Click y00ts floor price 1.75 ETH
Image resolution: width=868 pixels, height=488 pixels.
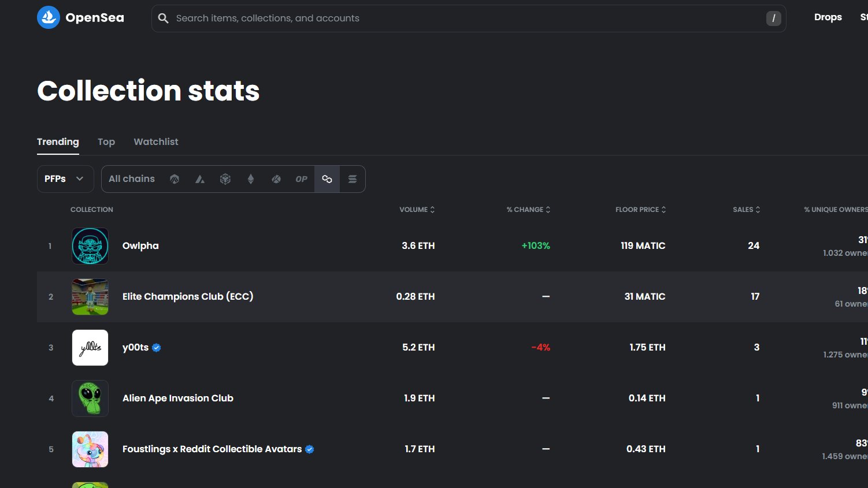tap(648, 348)
